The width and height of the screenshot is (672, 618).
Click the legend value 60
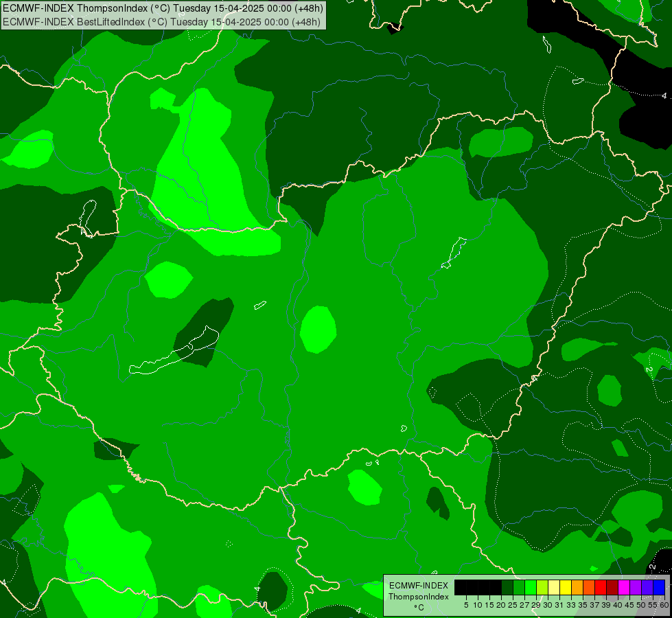click(664, 605)
